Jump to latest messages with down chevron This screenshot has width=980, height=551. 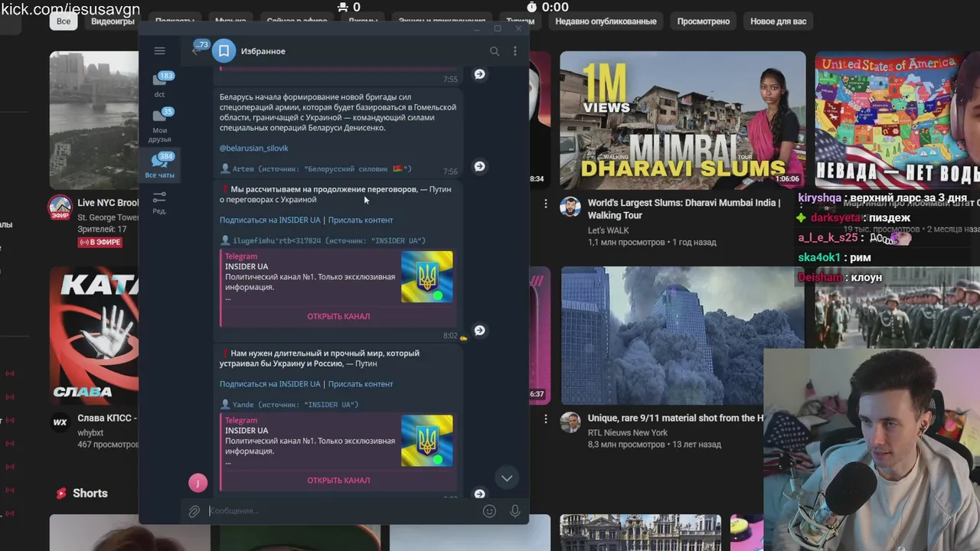tap(506, 478)
